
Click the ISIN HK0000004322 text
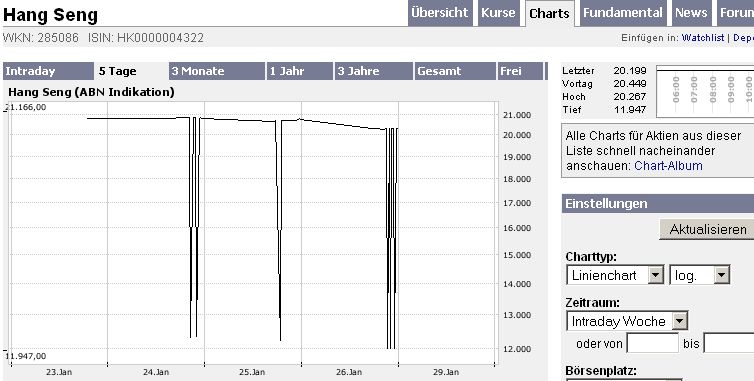click(x=146, y=38)
